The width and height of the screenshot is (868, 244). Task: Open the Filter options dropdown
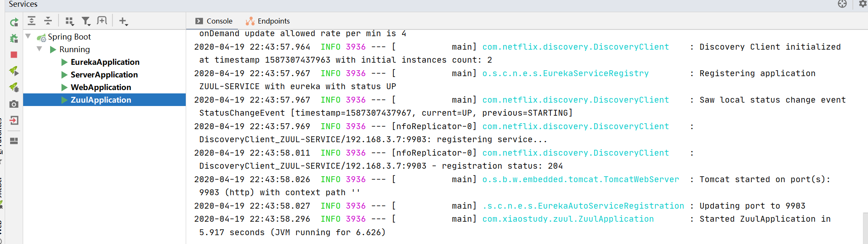tap(86, 21)
